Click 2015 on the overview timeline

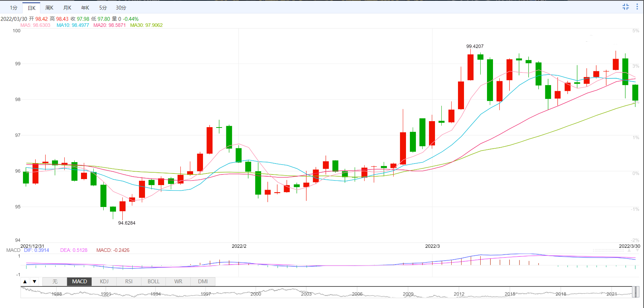coord(510,294)
